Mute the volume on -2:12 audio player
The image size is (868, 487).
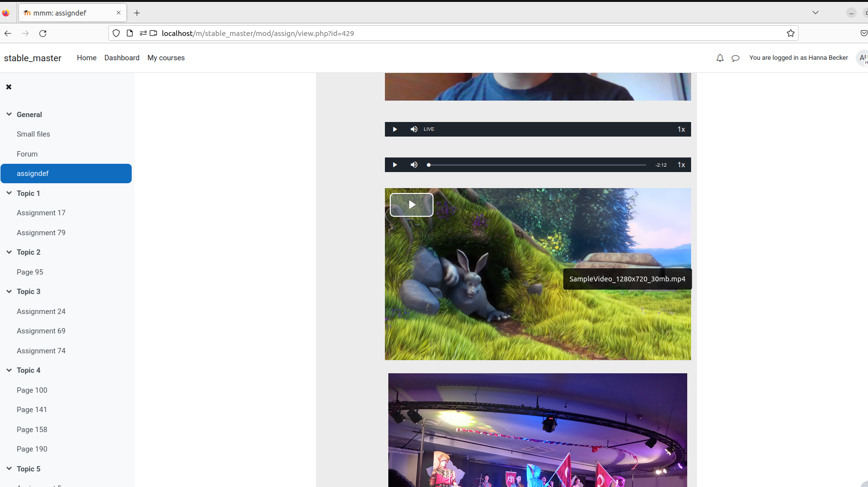[x=414, y=165]
